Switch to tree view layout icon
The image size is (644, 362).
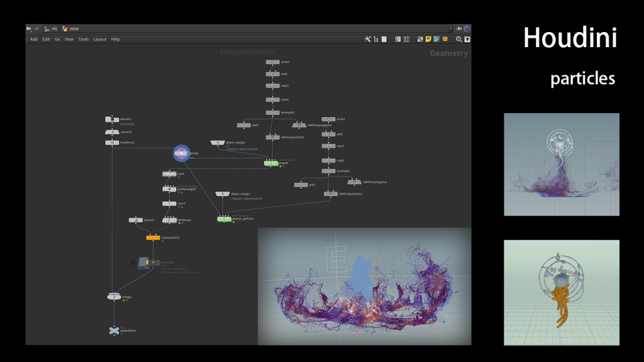376,40
